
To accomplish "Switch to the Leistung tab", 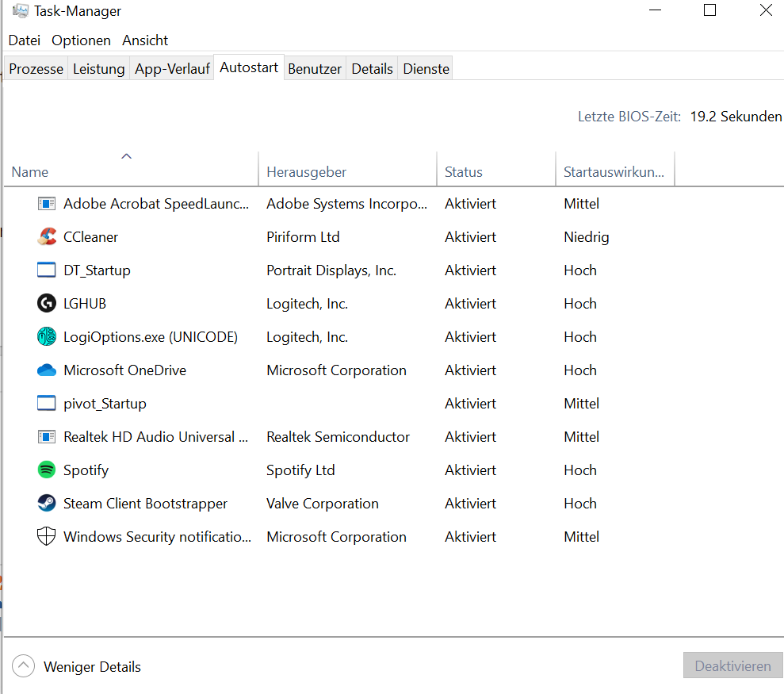I will tap(98, 69).
